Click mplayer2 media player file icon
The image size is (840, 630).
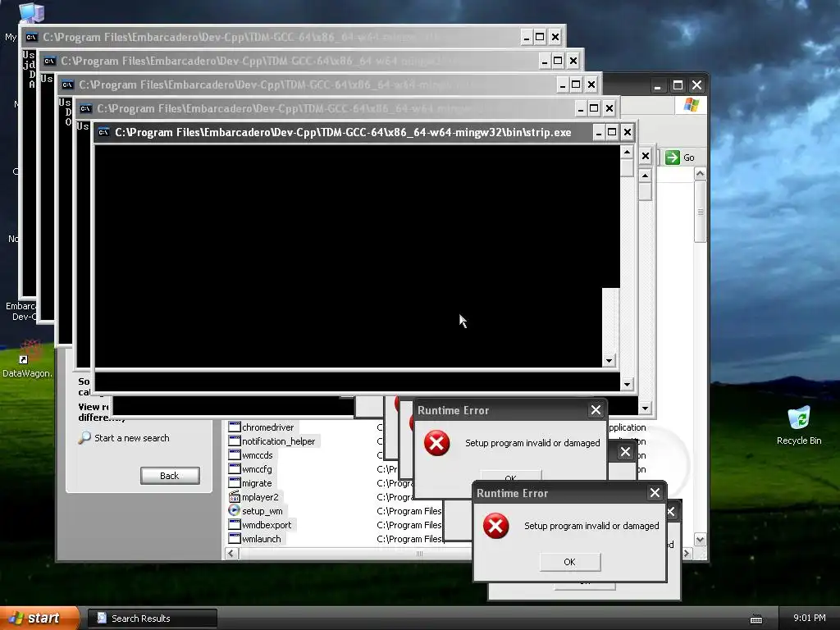(x=234, y=496)
